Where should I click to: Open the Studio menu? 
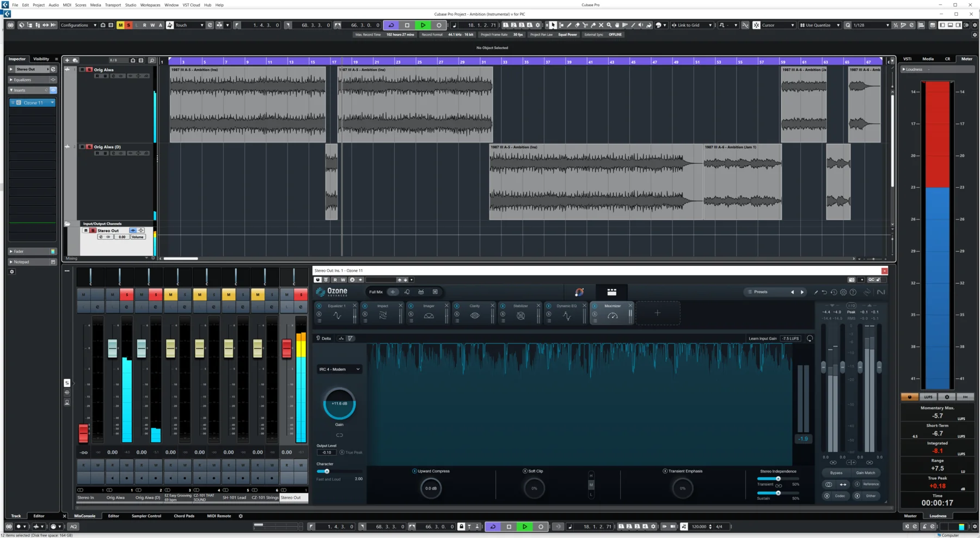click(x=130, y=5)
